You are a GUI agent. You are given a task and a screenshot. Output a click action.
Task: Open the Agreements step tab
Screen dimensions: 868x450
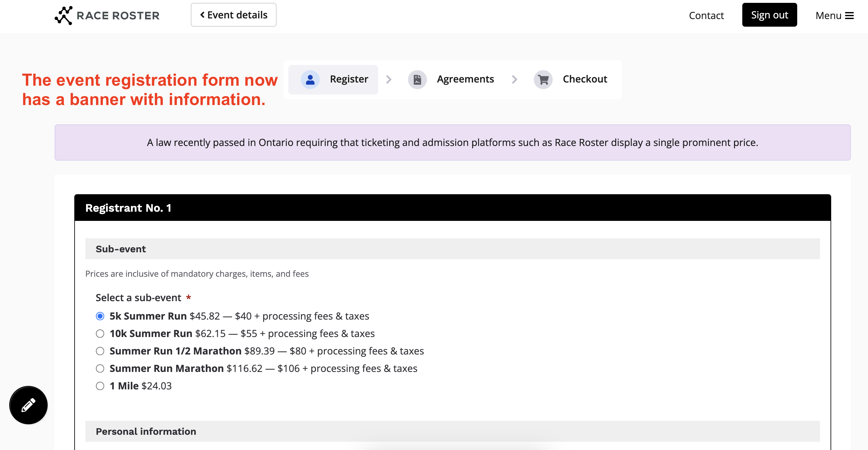pos(465,79)
